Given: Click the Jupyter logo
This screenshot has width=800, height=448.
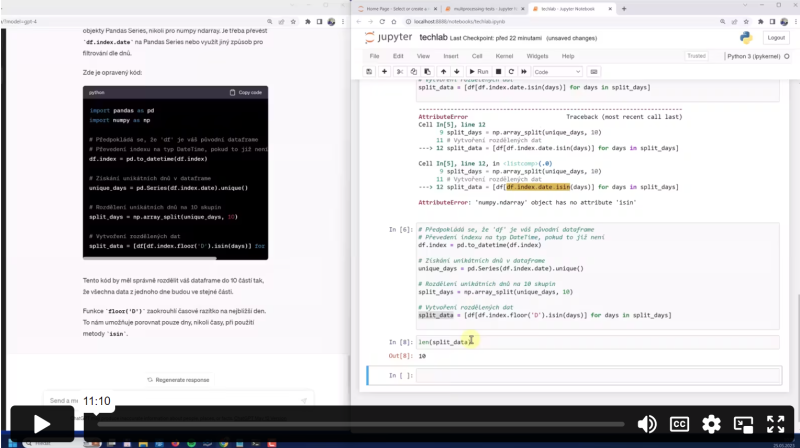Looking at the screenshot, I should point(388,37).
